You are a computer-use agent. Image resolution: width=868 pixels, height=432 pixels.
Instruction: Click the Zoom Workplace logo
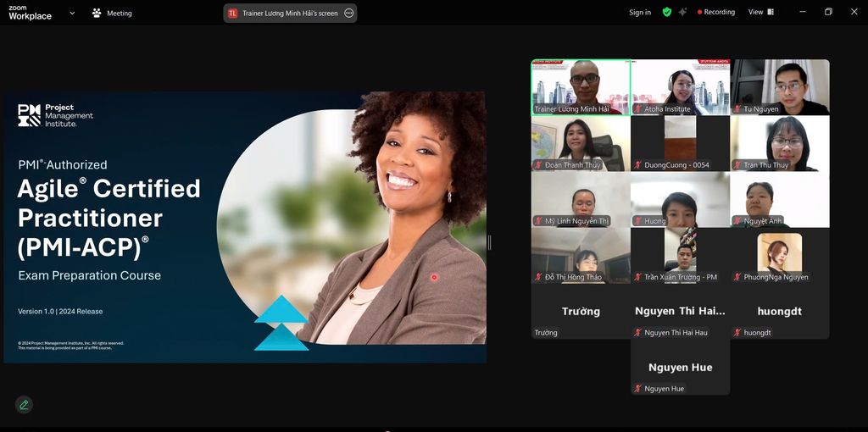pyautogui.click(x=30, y=13)
